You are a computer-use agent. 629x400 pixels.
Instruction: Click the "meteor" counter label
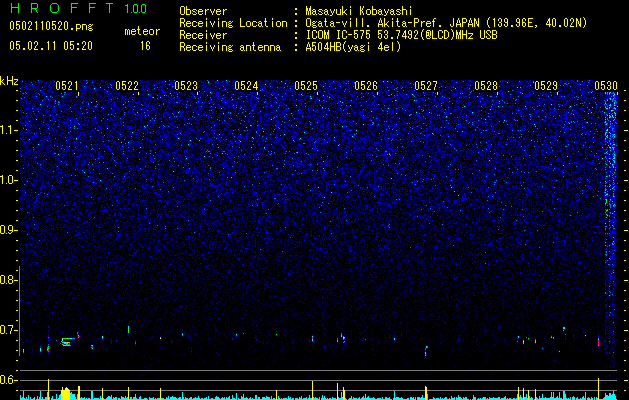click(142, 31)
